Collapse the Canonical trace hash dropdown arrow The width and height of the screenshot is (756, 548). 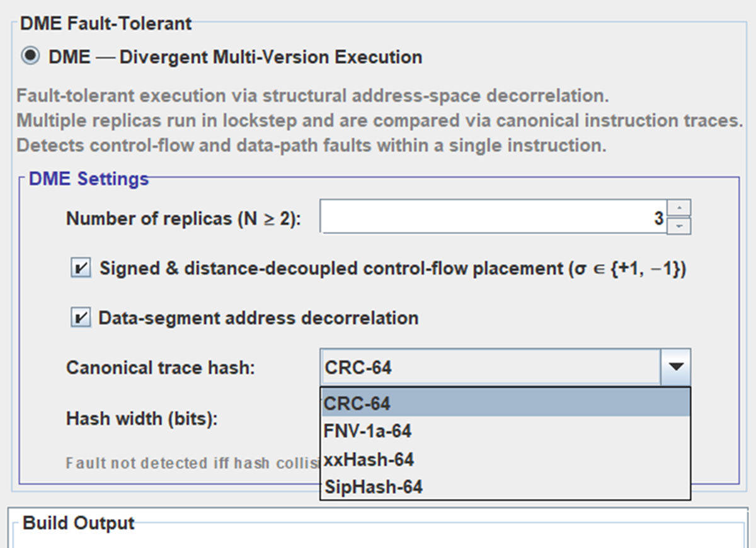tap(675, 367)
